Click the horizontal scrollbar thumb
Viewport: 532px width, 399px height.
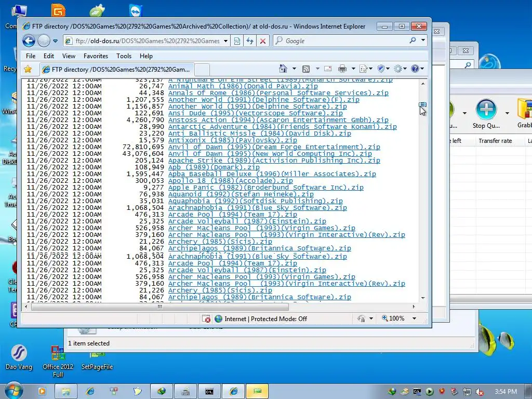pyautogui.click(x=160, y=307)
